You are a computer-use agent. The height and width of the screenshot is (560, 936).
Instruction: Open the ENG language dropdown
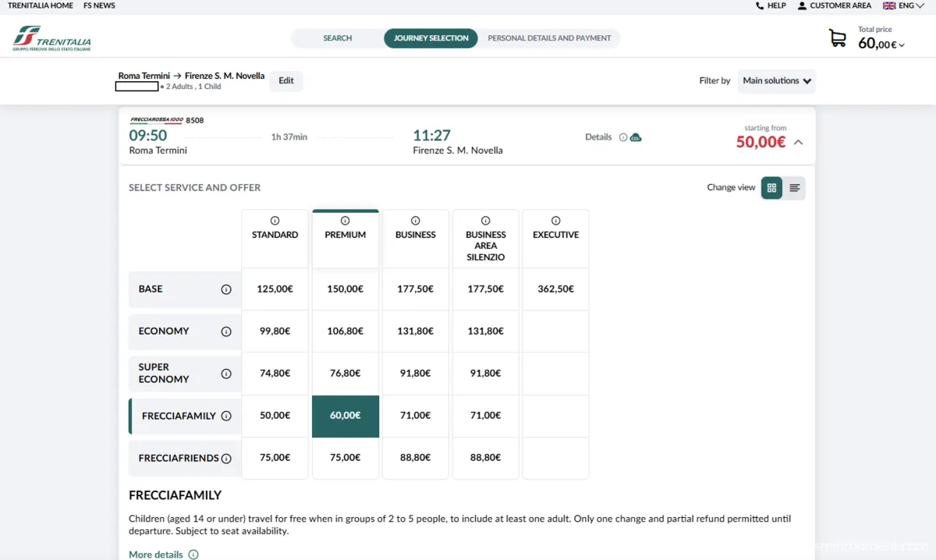point(912,5)
